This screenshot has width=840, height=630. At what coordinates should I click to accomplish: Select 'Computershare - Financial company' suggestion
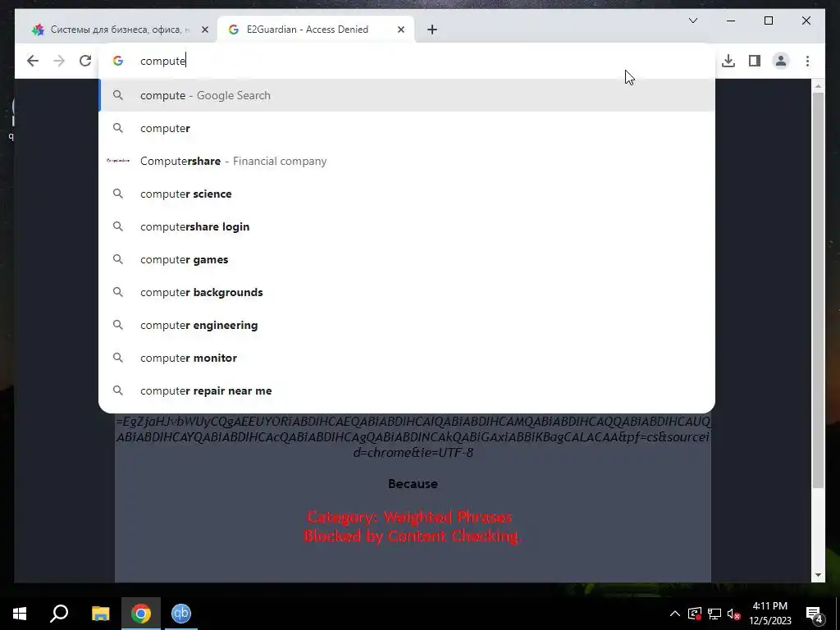click(407, 161)
